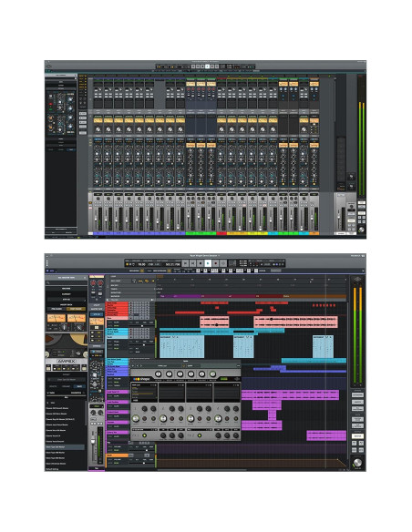The height and width of the screenshot is (532, 412).
Task: Select the highlighted blue tab above the preset list
Action: [x=79, y=386]
